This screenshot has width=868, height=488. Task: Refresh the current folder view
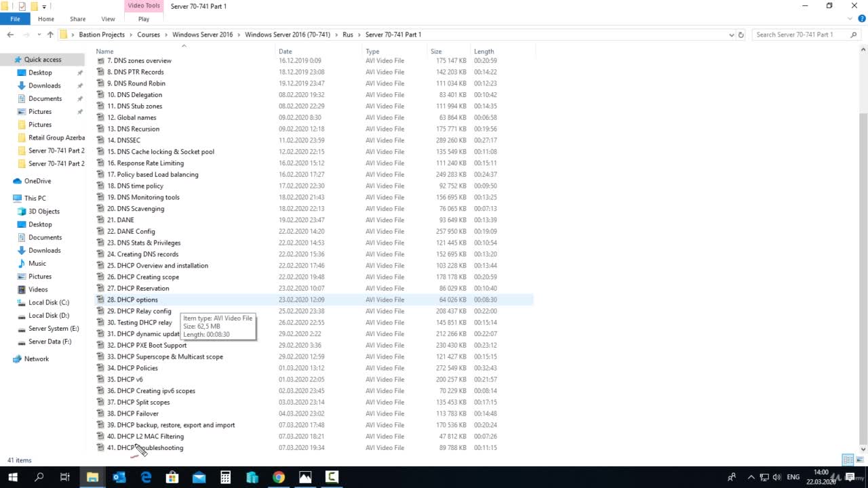[x=741, y=35]
